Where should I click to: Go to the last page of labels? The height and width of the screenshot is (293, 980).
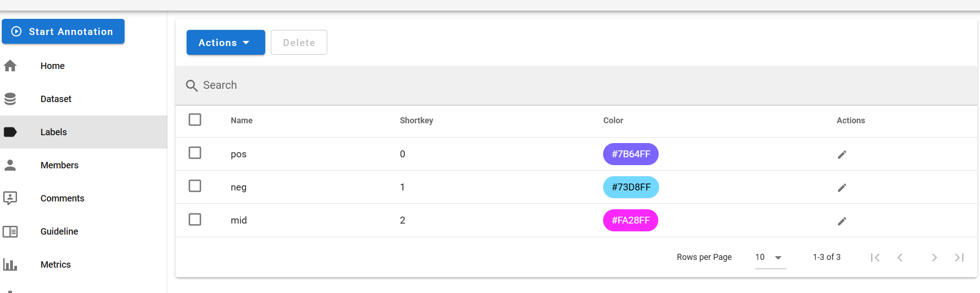(959, 258)
